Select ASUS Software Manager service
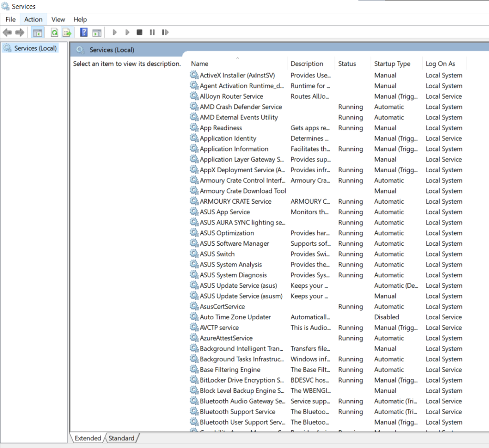The width and height of the screenshot is (489, 448). 327,243
